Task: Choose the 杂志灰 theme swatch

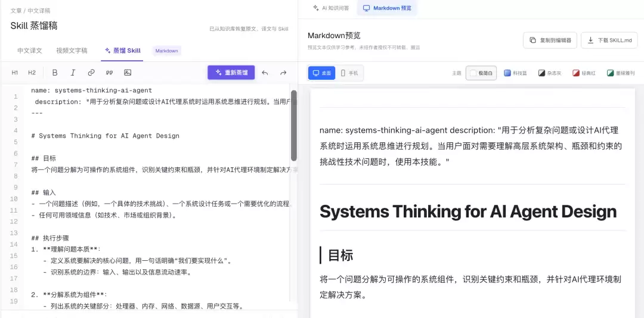Action: (x=550, y=73)
